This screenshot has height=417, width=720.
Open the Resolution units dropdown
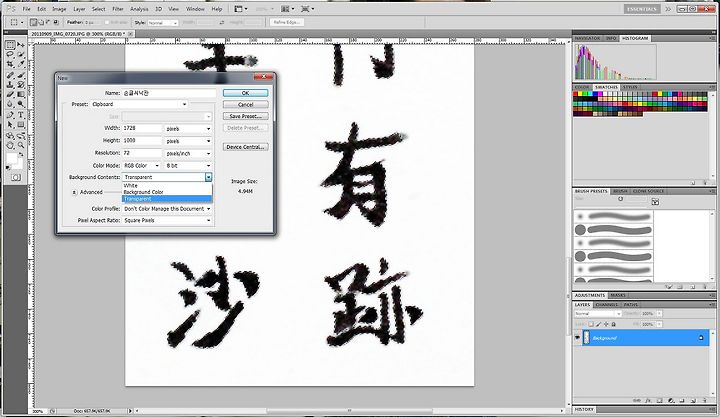tap(188, 153)
